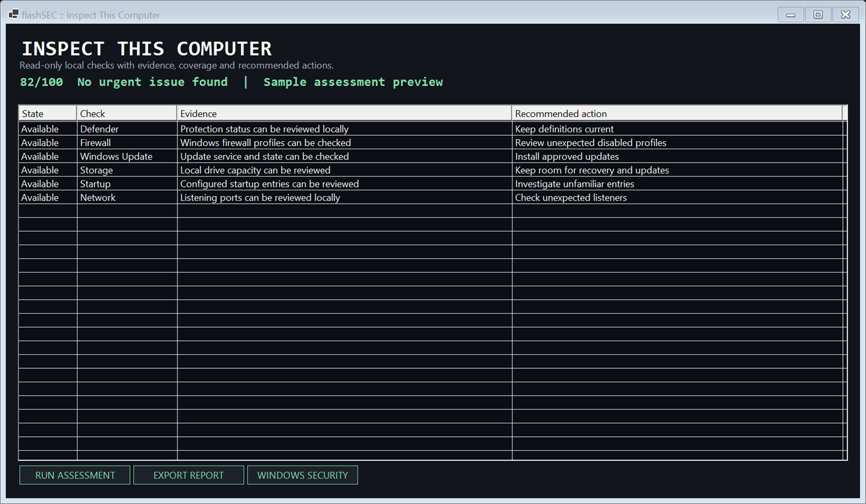Click the 82/100 score text
This screenshot has height=504, width=866.
[42, 82]
